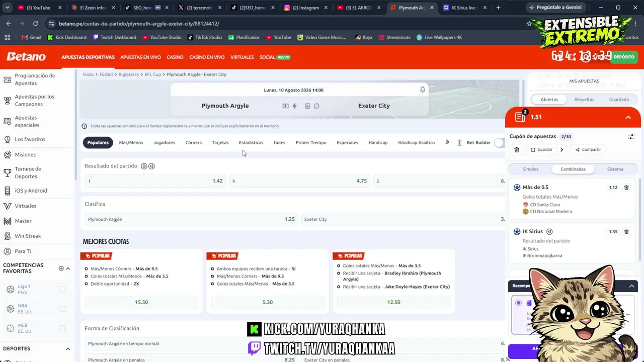Click the Apuestas especiales sidebar icon

pos(8,122)
